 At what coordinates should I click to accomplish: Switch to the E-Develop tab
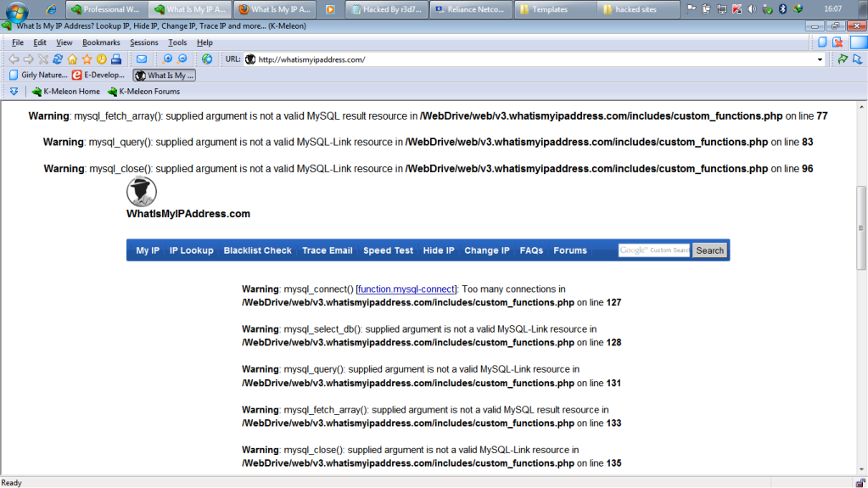[99, 75]
